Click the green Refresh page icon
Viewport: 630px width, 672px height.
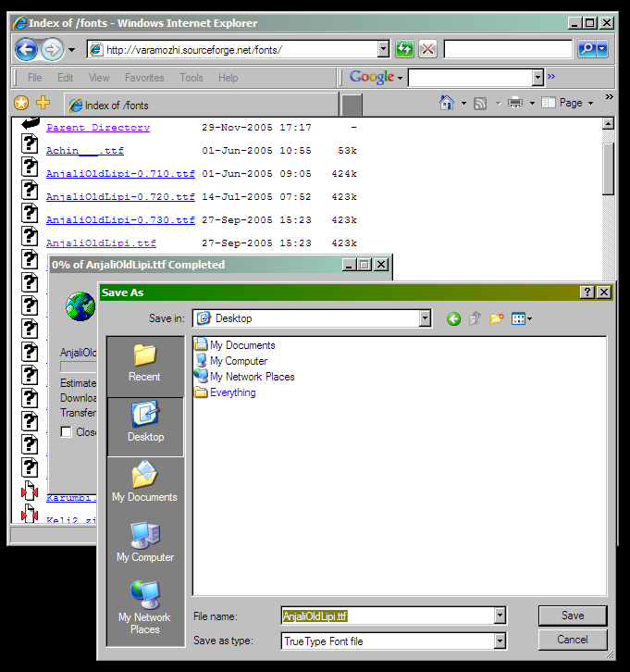click(x=404, y=49)
